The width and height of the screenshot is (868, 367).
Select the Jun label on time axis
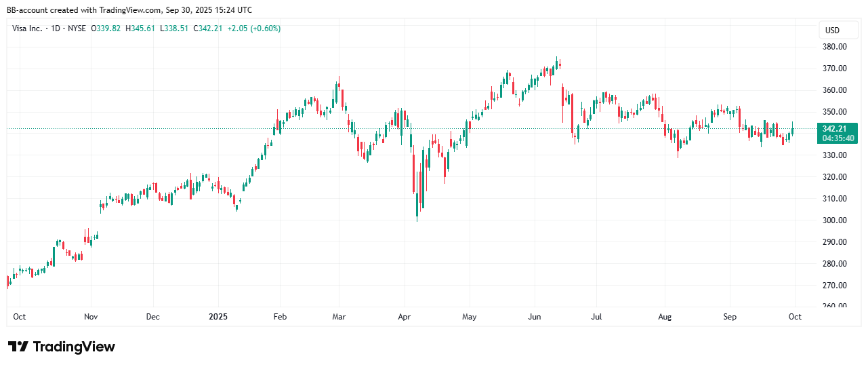pyautogui.click(x=534, y=317)
